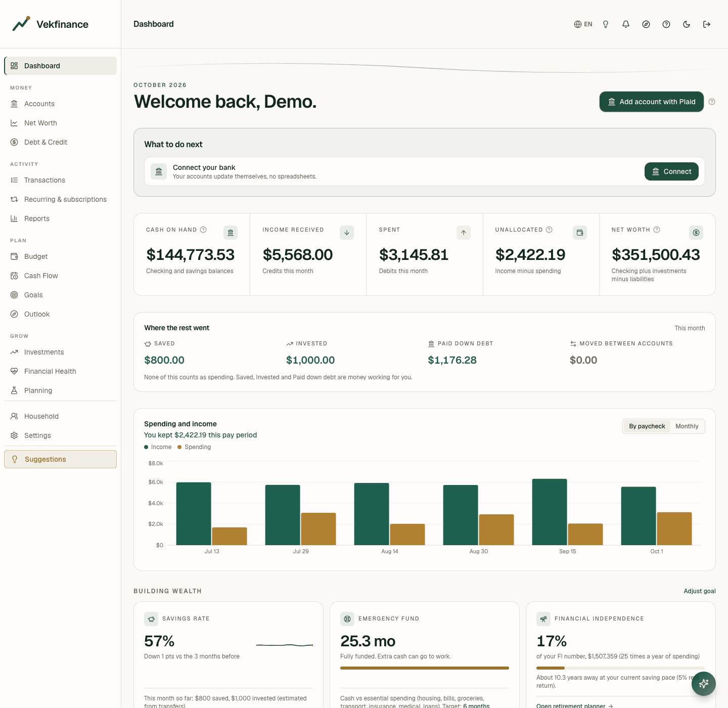Click the Financial Independence progress bar

(x=621, y=668)
